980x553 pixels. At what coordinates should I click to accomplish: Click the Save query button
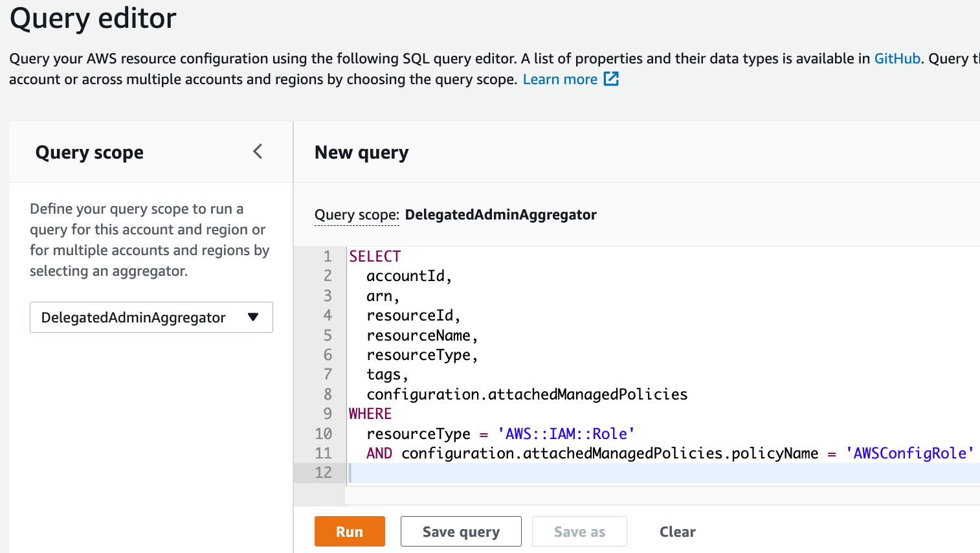[461, 531]
